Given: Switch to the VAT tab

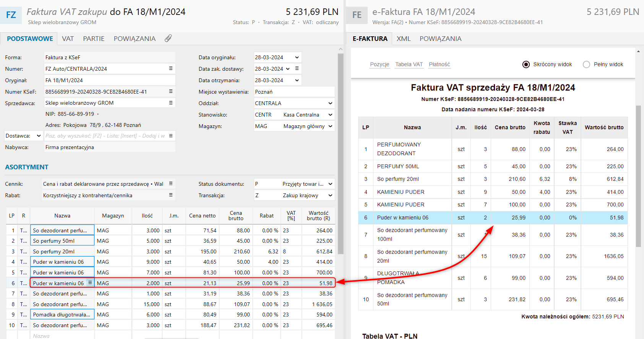Looking at the screenshot, I should pyautogui.click(x=68, y=39).
